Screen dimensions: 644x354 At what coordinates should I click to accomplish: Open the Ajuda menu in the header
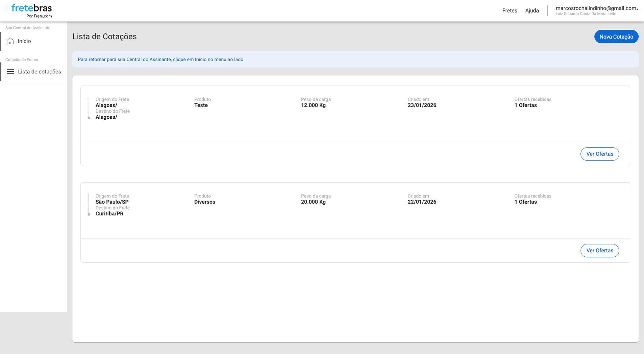pos(532,10)
